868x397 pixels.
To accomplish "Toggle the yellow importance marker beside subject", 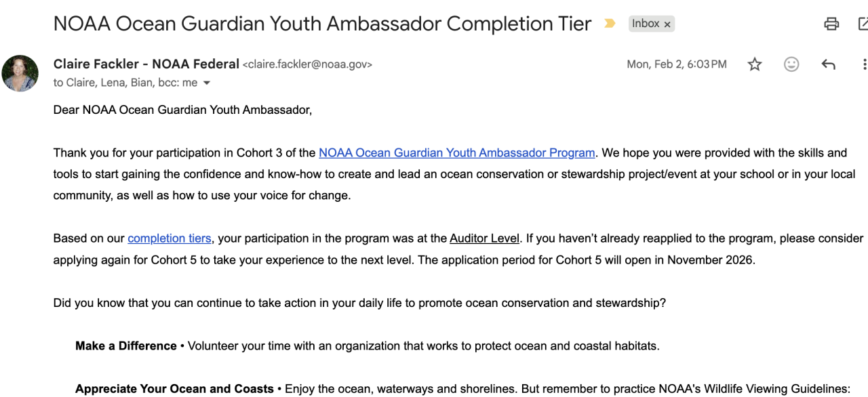I will coord(610,24).
